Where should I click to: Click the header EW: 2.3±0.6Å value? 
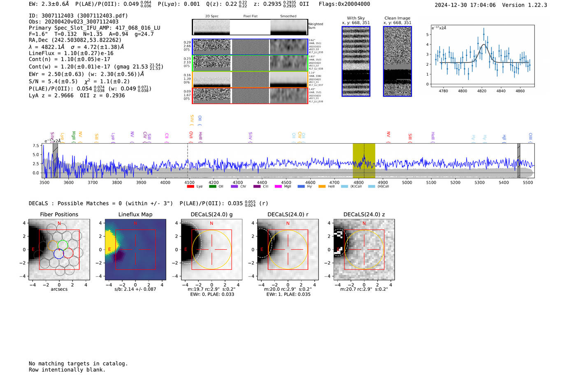tap(49, 4)
